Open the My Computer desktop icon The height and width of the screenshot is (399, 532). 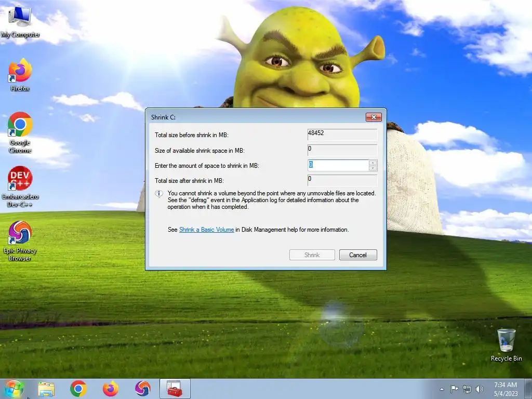point(20,22)
